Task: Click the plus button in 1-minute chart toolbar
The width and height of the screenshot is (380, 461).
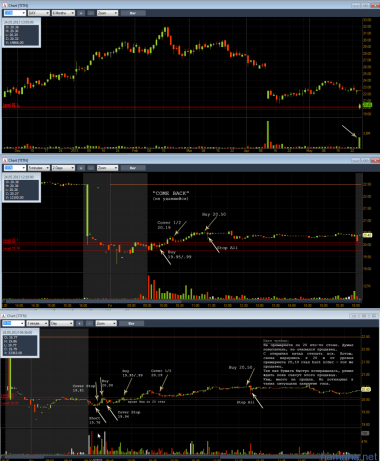Action: 80,323
